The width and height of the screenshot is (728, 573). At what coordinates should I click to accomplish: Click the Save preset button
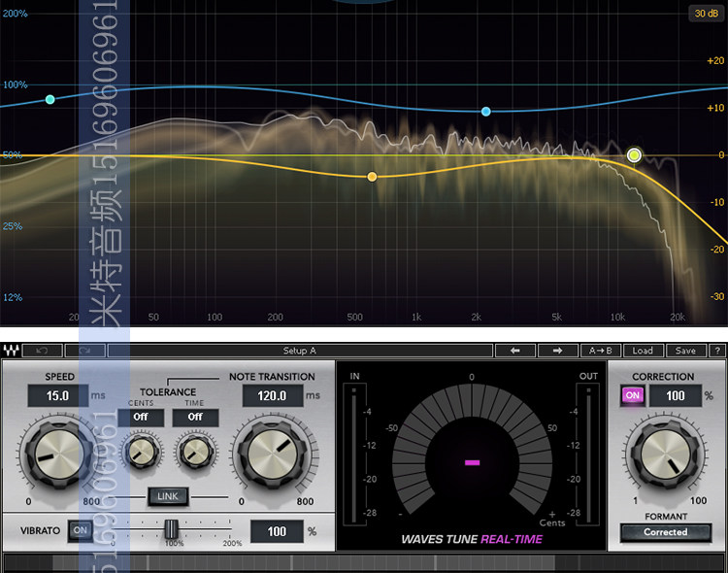[x=685, y=351]
